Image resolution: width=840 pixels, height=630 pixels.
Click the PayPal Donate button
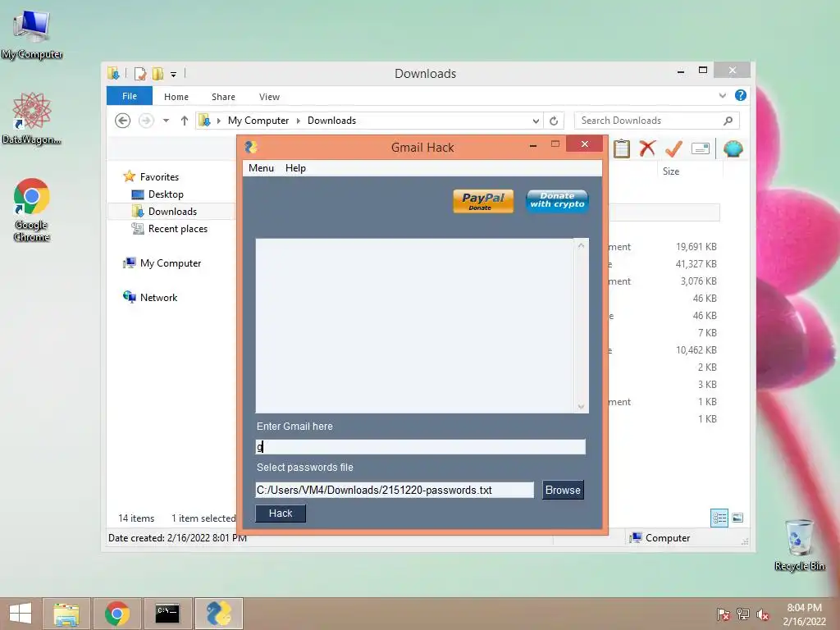pos(482,201)
